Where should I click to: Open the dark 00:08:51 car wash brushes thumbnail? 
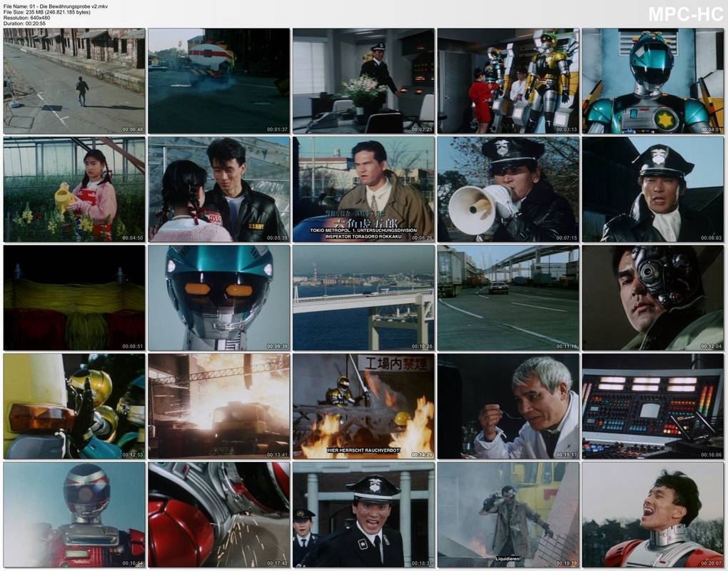[x=74, y=298]
